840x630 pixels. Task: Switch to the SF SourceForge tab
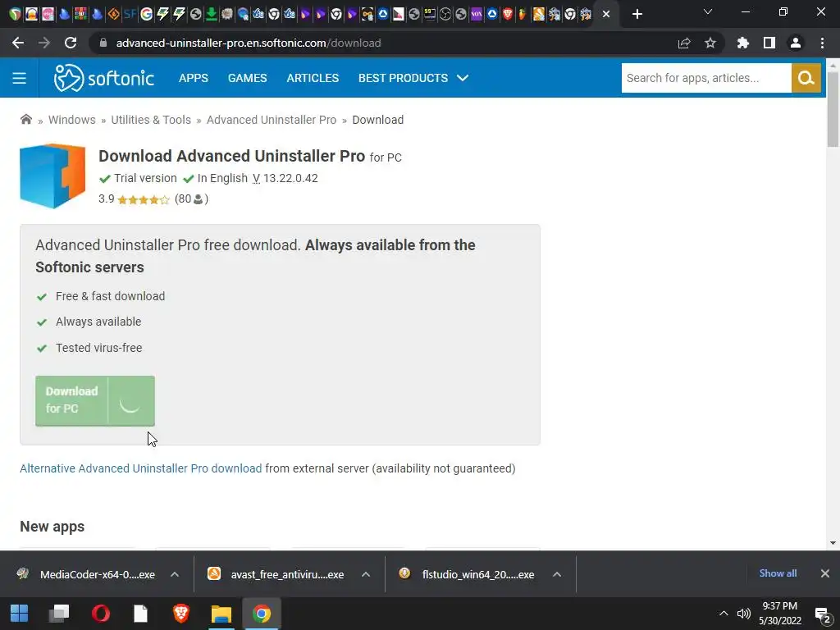tap(130, 14)
